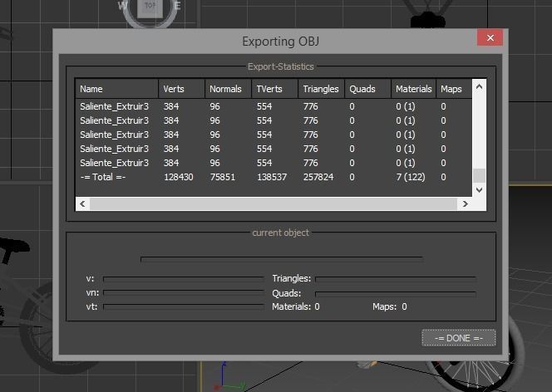Click total materials value 7 (122)
Viewport: 552px width, 392px height.
(x=411, y=177)
